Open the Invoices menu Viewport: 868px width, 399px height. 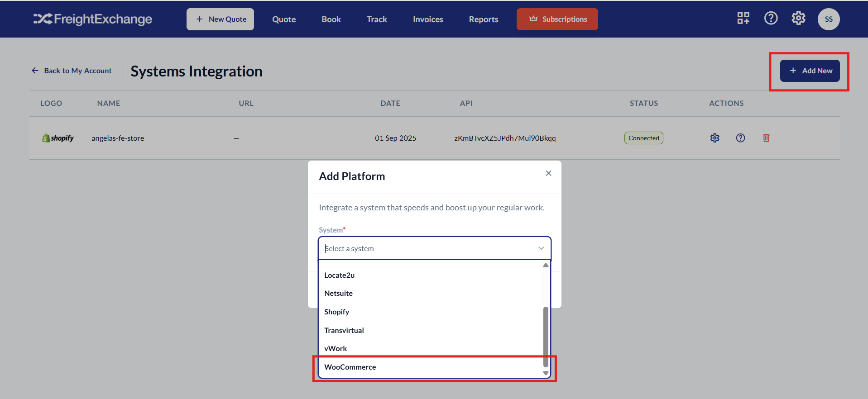tap(428, 19)
